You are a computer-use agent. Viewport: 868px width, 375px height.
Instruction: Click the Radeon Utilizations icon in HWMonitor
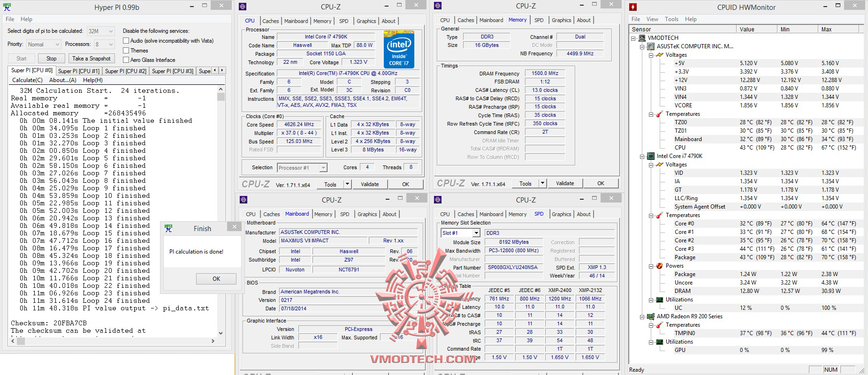(660, 342)
